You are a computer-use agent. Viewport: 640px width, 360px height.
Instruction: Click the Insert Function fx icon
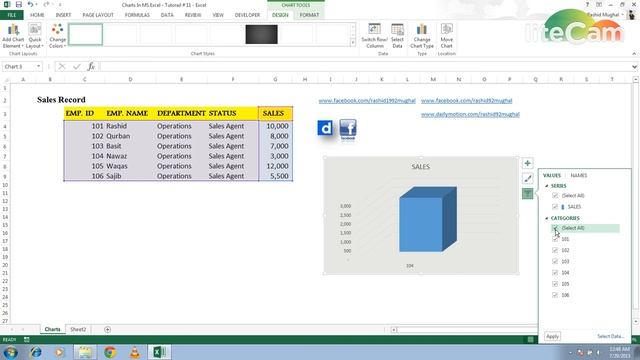91,66
